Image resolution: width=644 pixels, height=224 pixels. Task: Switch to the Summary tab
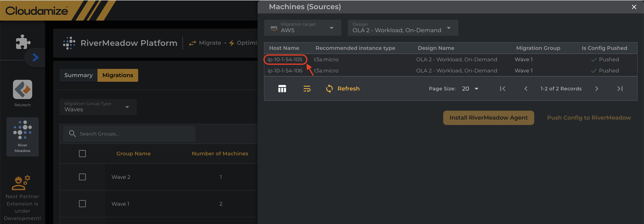(x=78, y=75)
